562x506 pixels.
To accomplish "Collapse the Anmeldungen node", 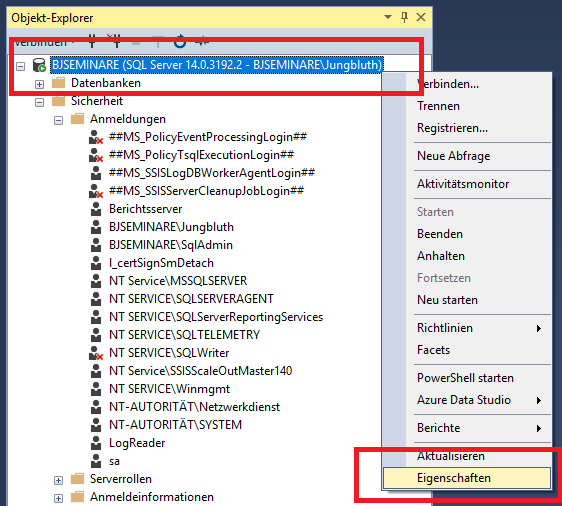I will tap(58, 120).
